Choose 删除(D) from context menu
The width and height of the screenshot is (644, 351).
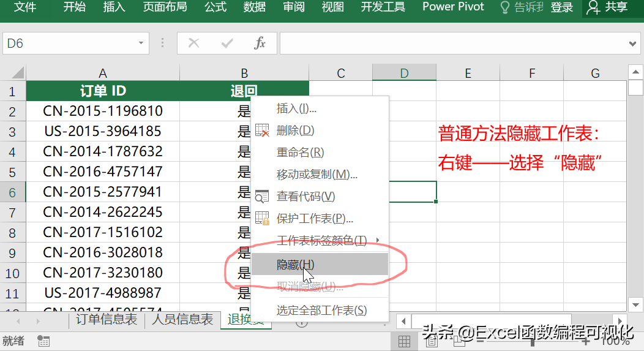320,130
